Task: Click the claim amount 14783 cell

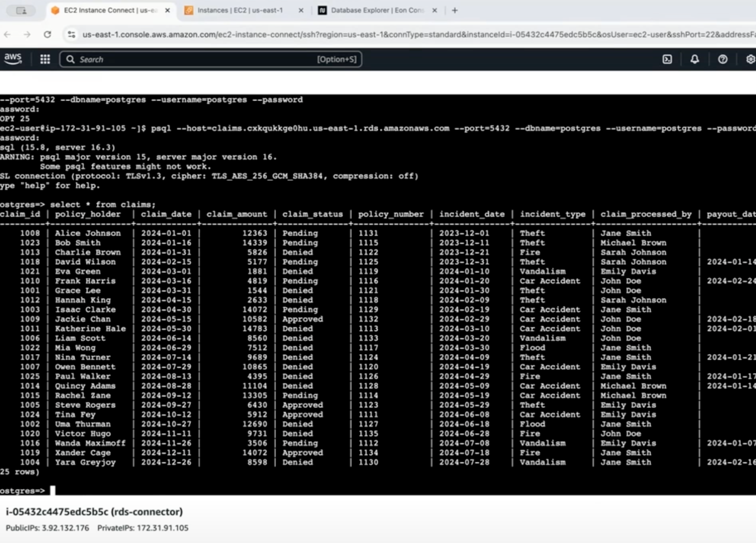Action: coord(255,329)
